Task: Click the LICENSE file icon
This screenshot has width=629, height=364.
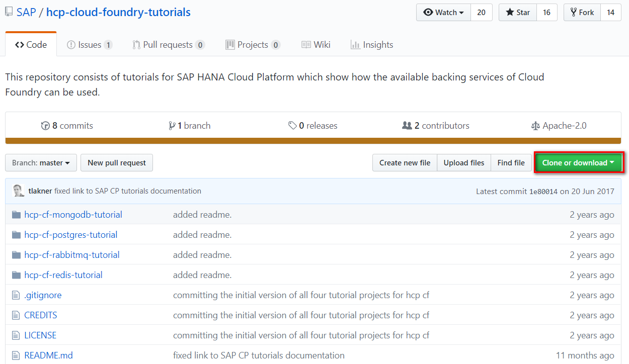Action: [x=16, y=335]
